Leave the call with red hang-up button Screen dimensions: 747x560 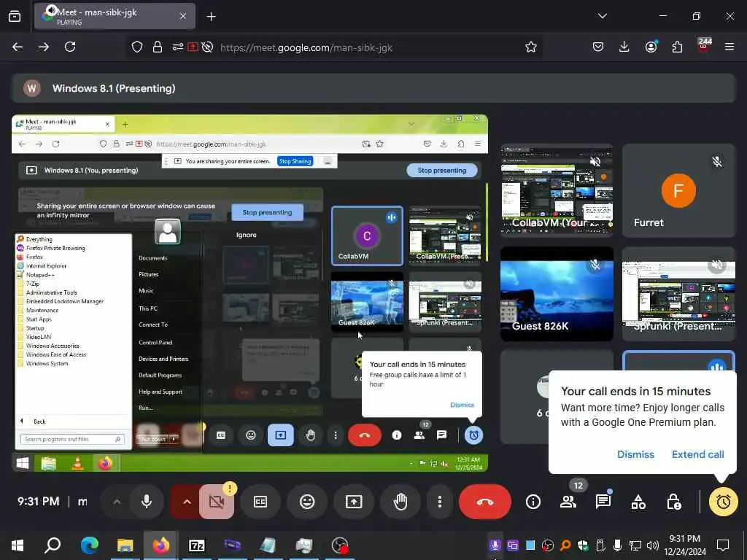(x=485, y=502)
